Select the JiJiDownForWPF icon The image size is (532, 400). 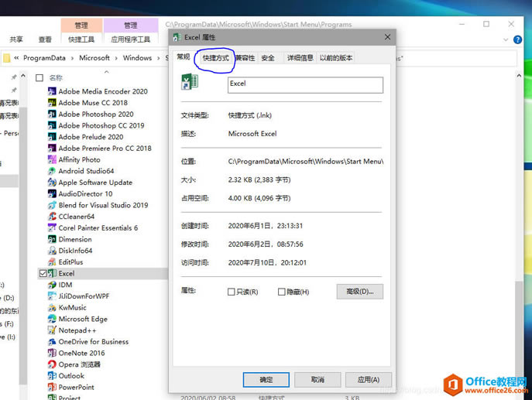coord(52,296)
